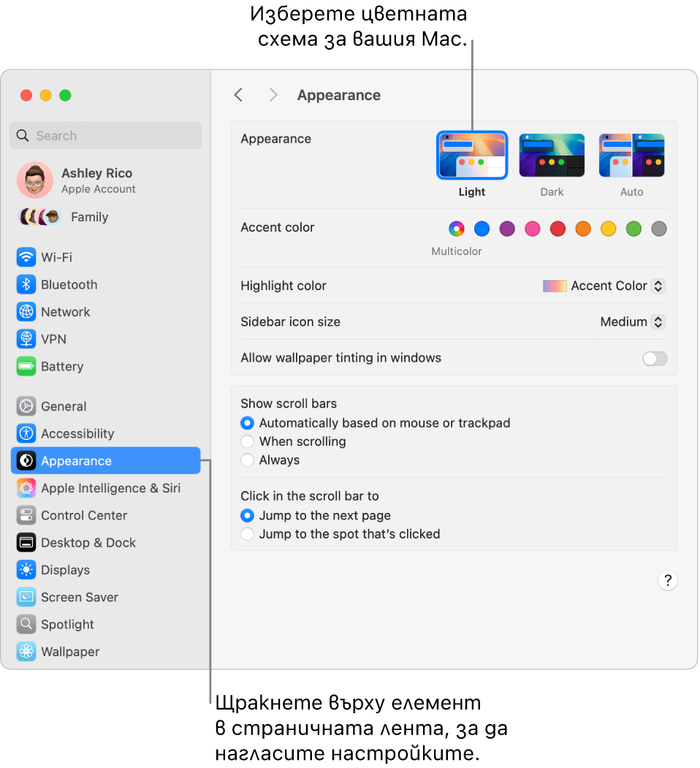Select the graphite accent color
Viewport: 700px width, 768px height.
[x=659, y=229]
